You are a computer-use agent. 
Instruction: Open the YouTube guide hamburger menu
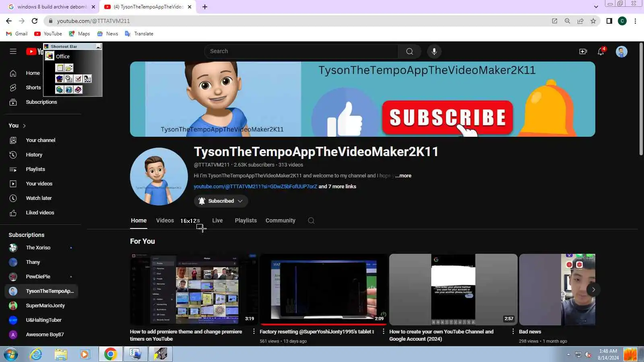(x=13, y=51)
